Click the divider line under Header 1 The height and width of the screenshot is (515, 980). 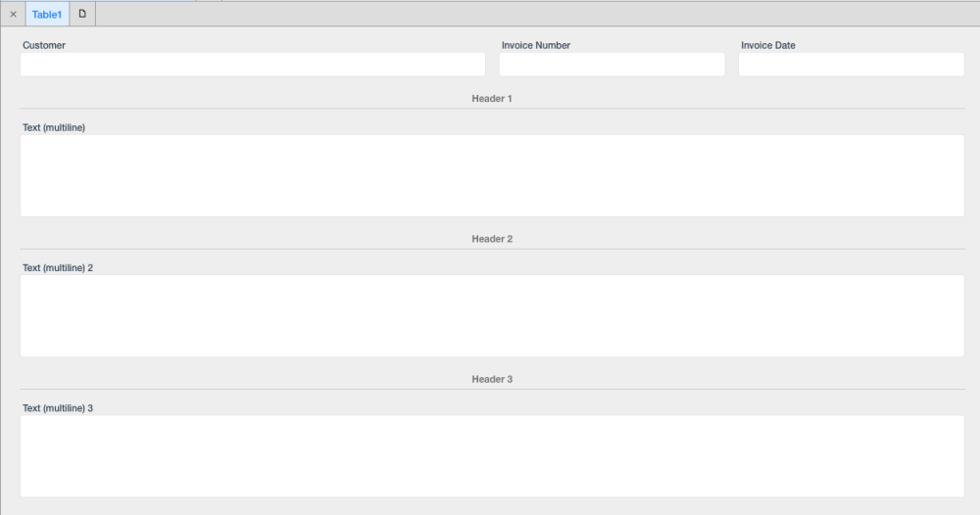492,109
